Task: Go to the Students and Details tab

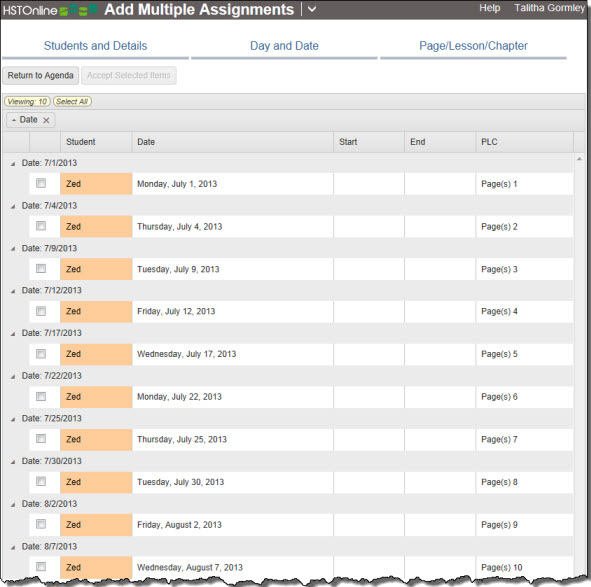Action: (95, 46)
